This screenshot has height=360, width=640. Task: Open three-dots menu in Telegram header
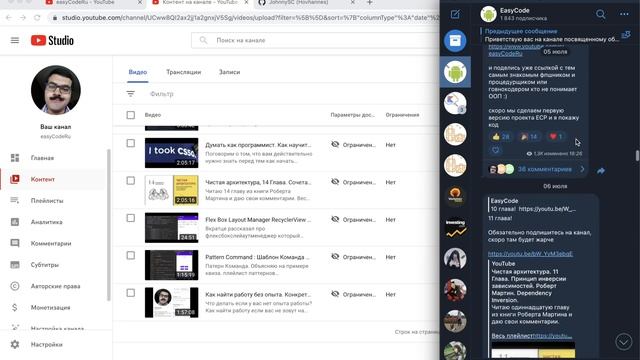pyautogui.click(x=624, y=14)
